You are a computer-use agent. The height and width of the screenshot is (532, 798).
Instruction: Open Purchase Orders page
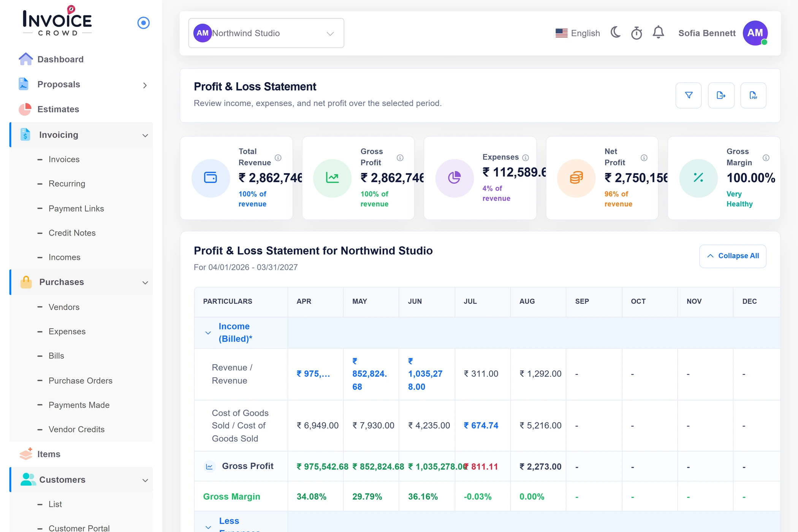[81, 380]
